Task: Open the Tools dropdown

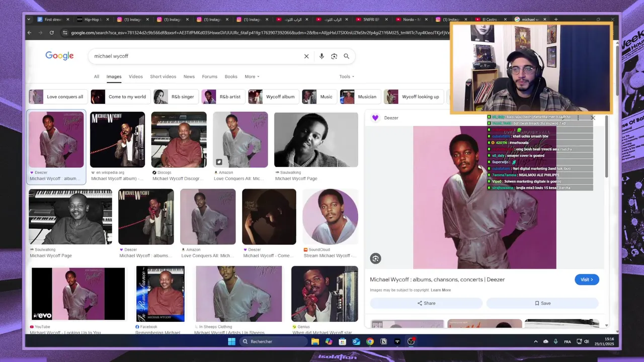Action: (x=347, y=76)
